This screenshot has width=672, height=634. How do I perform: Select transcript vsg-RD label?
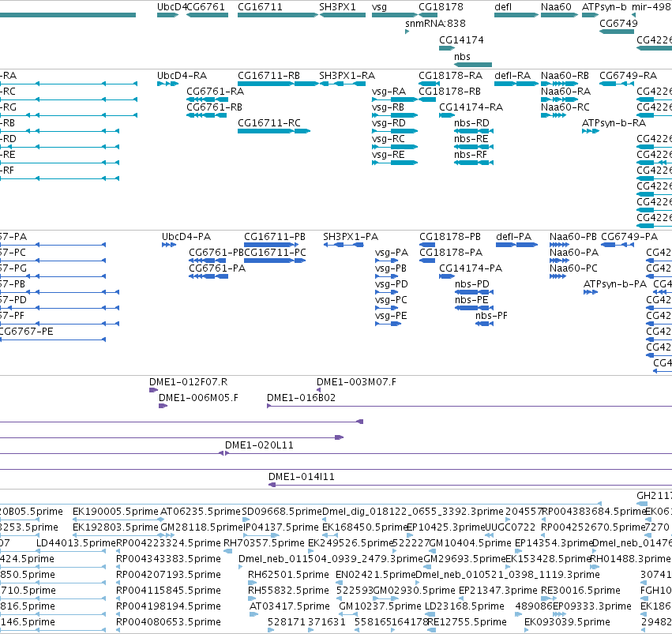point(389,123)
